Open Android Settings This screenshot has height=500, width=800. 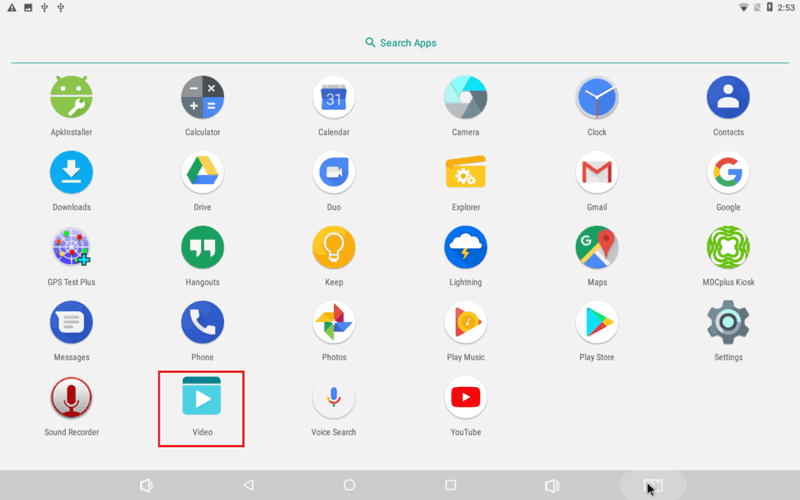pyautogui.click(x=728, y=323)
